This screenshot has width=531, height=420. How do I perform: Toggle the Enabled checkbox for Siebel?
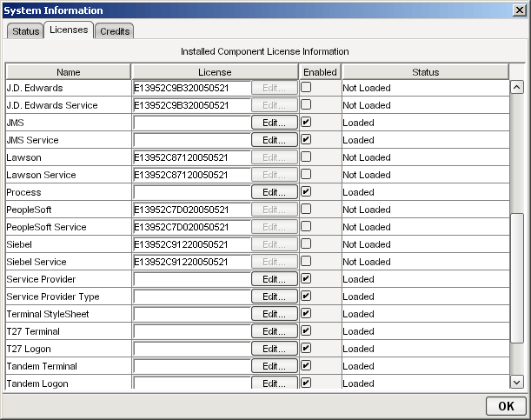306,243
